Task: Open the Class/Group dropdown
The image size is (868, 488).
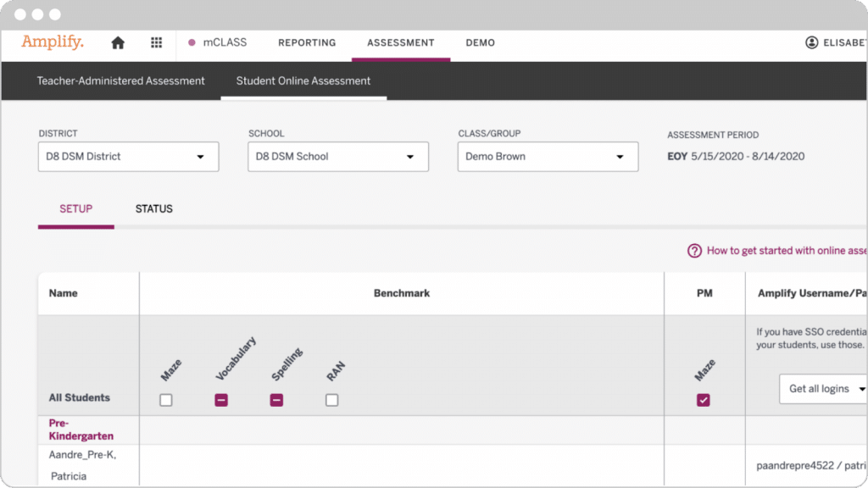Action: [x=548, y=157]
